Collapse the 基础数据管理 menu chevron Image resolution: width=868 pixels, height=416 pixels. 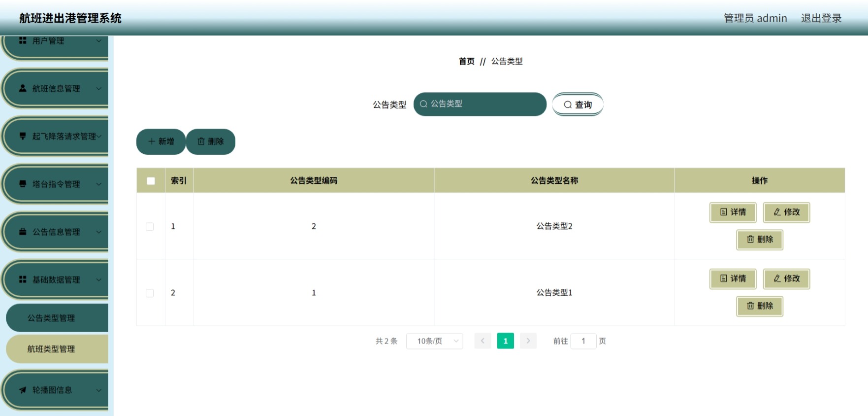click(99, 280)
